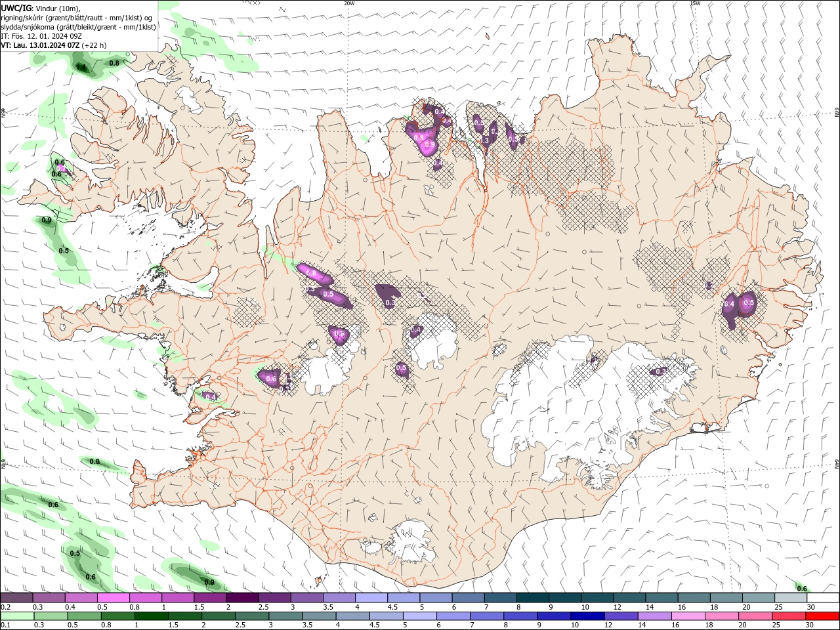Choose the top legend swatch starting at 16
Viewport: 840px width, 630px height.
click(694, 598)
